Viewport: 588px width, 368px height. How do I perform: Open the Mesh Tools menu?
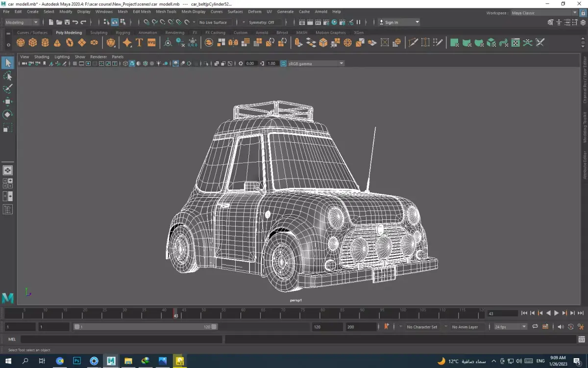(166, 11)
